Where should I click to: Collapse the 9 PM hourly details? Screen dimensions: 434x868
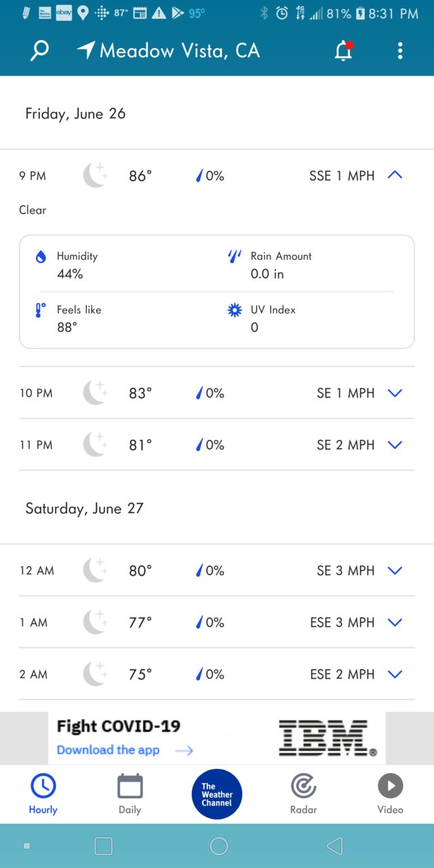[395, 175]
